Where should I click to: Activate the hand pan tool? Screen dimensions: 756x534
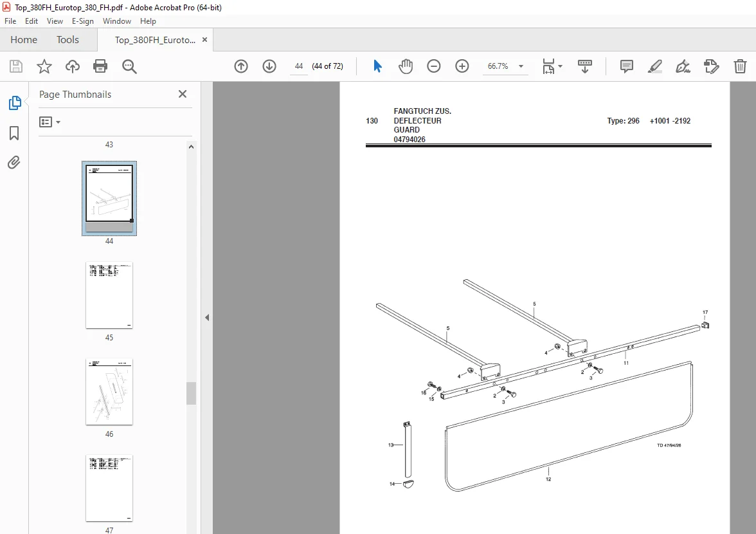(x=406, y=66)
